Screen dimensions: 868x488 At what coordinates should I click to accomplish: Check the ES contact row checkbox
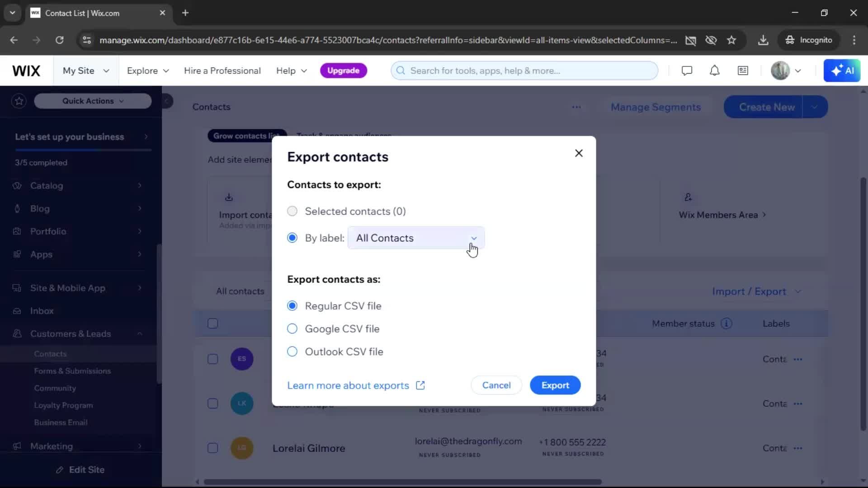[212, 359]
